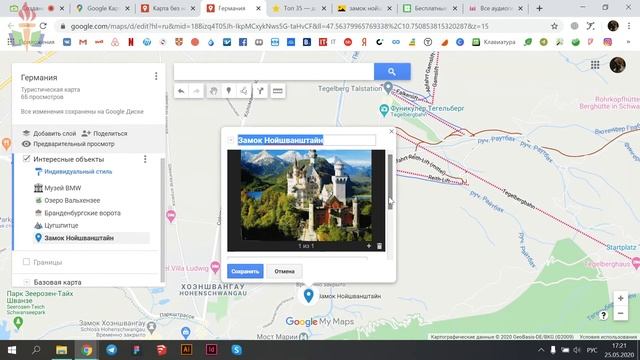The width and height of the screenshot is (640, 360).
Task: Enable the Границы layer checkbox
Action: pos(27,262)
